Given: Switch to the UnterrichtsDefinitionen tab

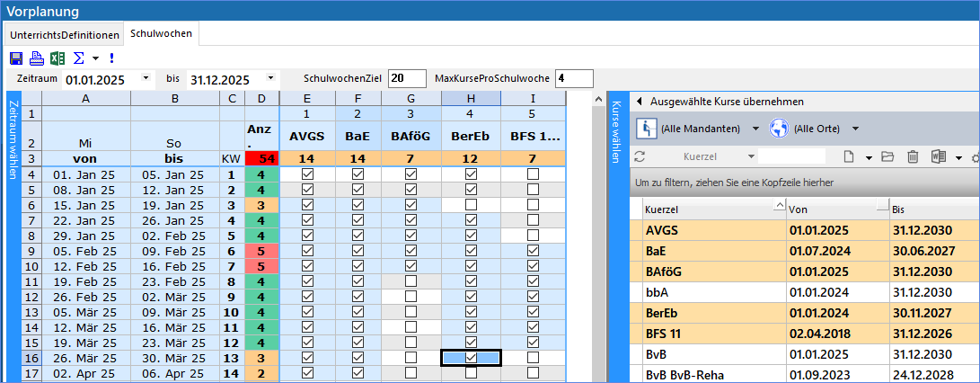Looking at the screenshot, I should [65, 35].
